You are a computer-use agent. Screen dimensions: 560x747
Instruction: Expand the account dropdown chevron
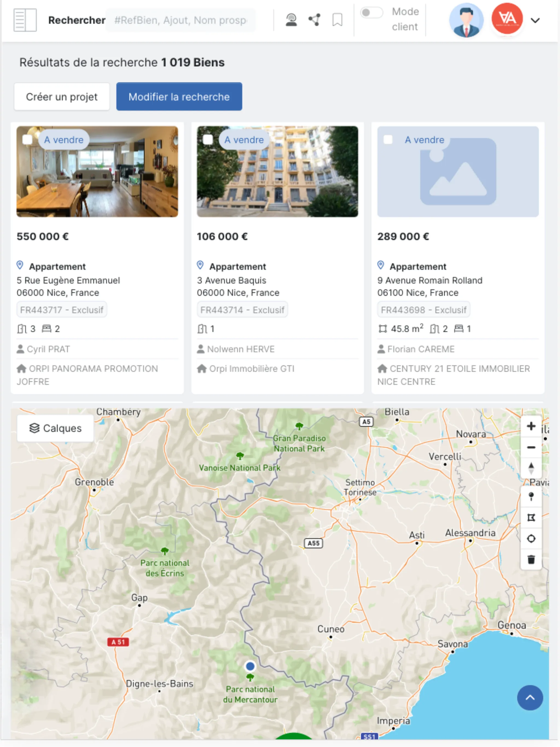coord(535,20)
